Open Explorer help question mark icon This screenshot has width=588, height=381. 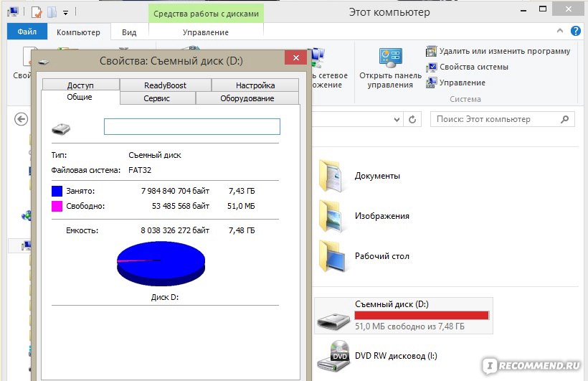pyautogui.click(x=576, y=31)
